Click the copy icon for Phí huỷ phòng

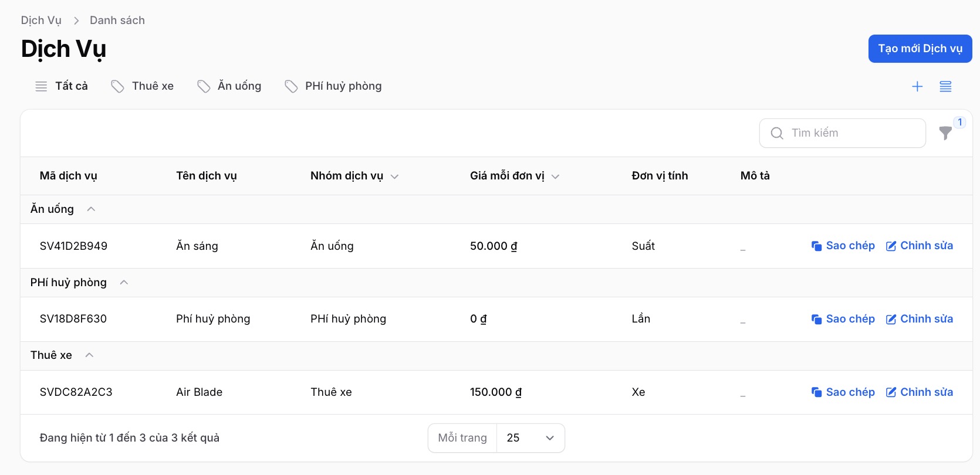[x=816, y=319]
